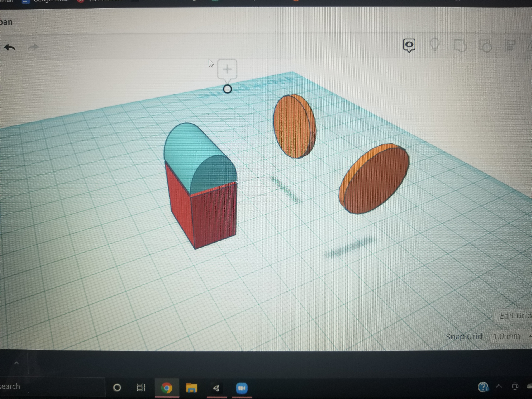This screenshot has width=532, height=399.
Task: Open Cortana circle on the taskbar
Action: (x=117, y=388)
